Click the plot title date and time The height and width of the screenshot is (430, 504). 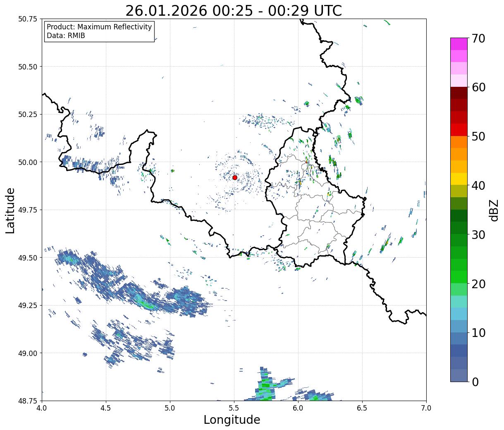[x=234, y=11]
